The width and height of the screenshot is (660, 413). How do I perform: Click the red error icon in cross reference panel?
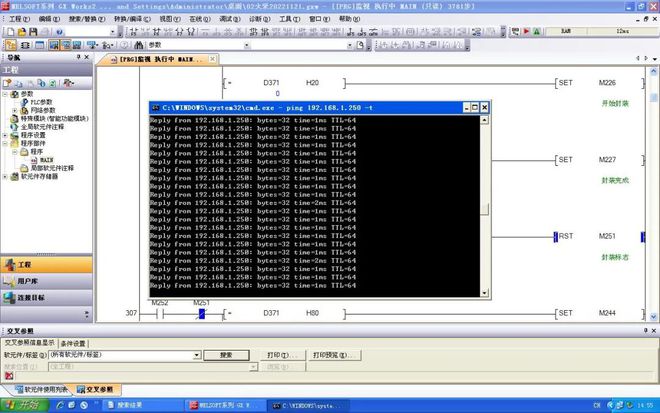[9, 376]
